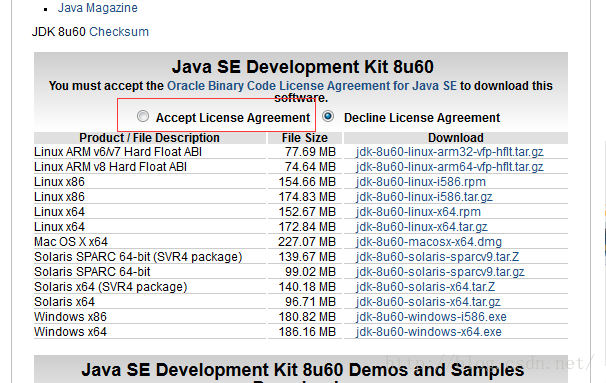Screen dimensions: 606x383
Task: Click the 174.83 MB file size
Action: (x=307, y=197)
